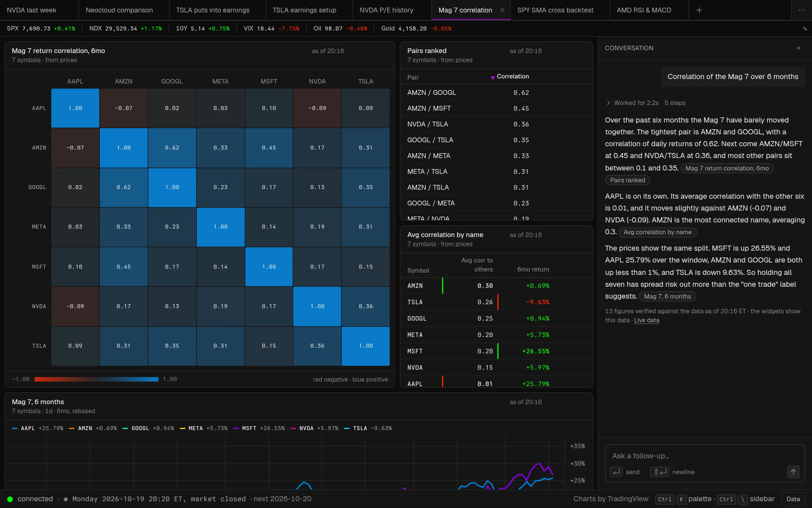Viewport: 812px width, 508px height.
Task: Click the Pairs ranked reference chip
Action: (x=627, y=180)
